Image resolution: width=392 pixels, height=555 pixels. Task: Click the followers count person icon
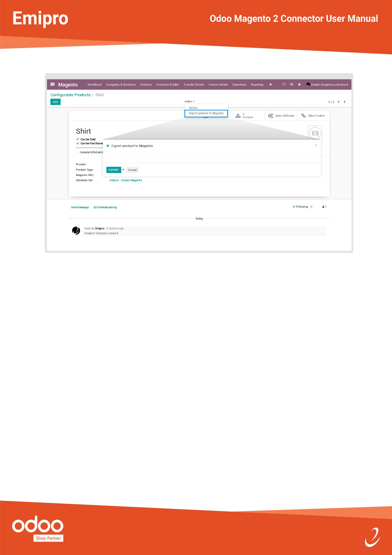pyautogui.click(x=323, y=207)
